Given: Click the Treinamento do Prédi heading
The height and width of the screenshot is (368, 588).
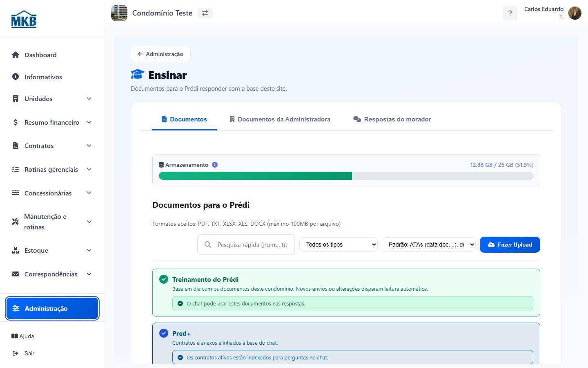Looking at the screenshot, I should coord(205,279).
